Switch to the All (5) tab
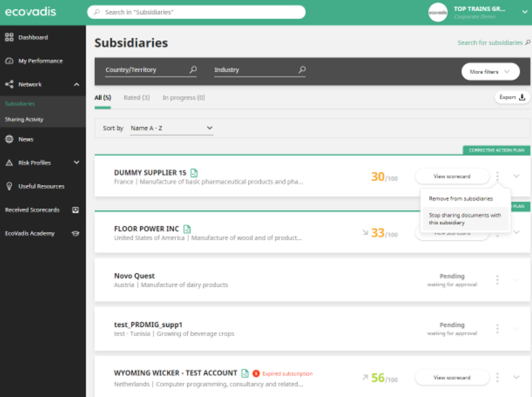Screen dimensions: 532x397 coord(103,97)
